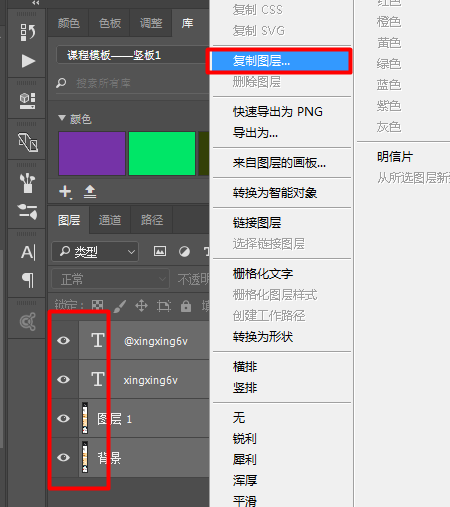Open the Character panel icon
The height and width of the screenshot is (507, 450).
tap(28, 252)
